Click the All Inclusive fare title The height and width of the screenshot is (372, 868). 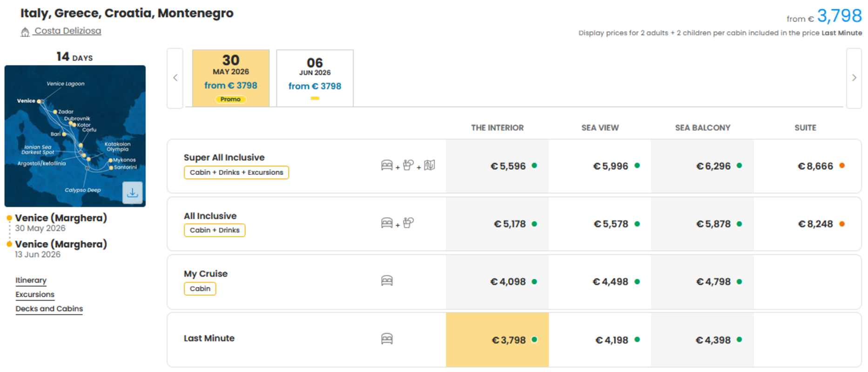[210, 216]
